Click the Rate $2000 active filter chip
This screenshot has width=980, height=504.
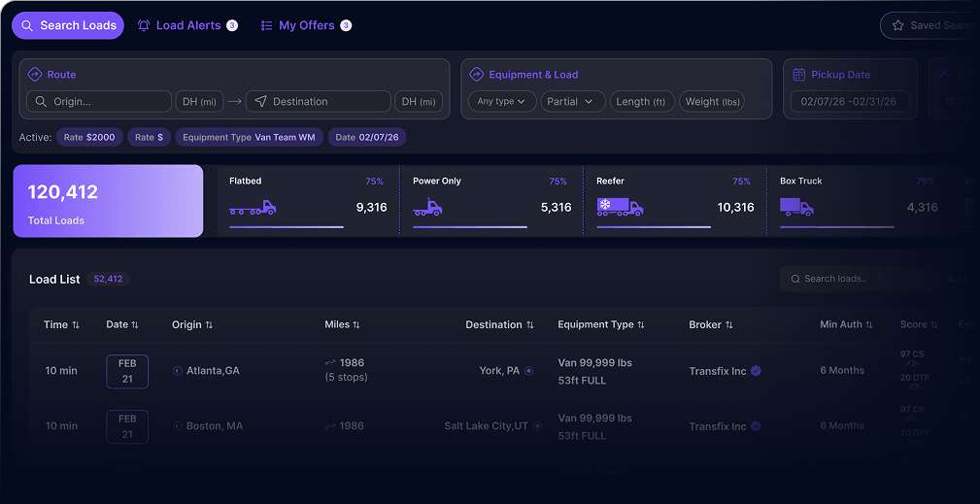click(89, 137)
